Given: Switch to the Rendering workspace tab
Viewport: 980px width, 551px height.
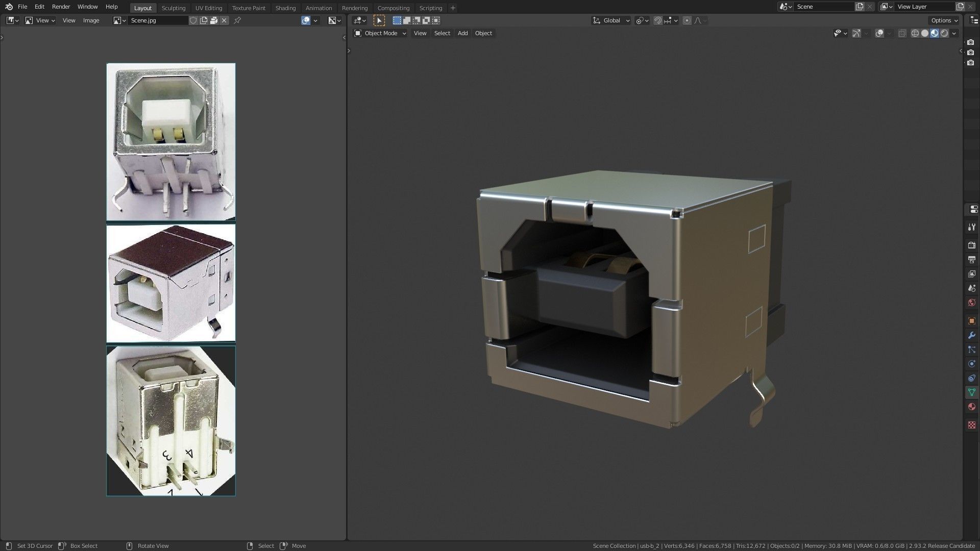Looking at the screenshot, I should [355, 8].
